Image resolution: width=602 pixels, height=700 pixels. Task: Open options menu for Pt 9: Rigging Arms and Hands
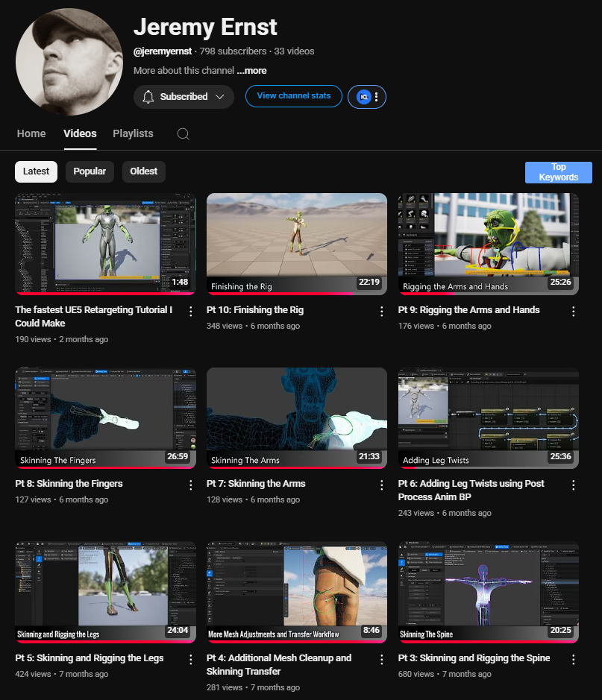[x=574, y=312]
